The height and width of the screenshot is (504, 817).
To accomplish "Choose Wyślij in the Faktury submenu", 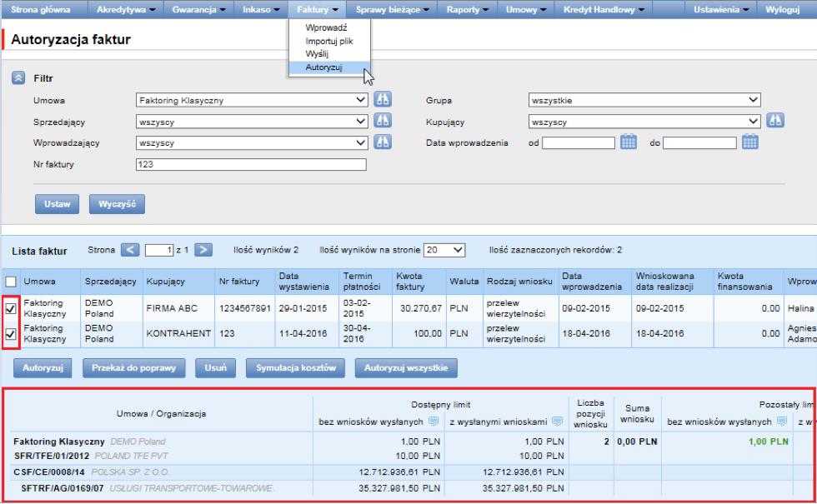I will pyautogui.click(x=317, y=53).
